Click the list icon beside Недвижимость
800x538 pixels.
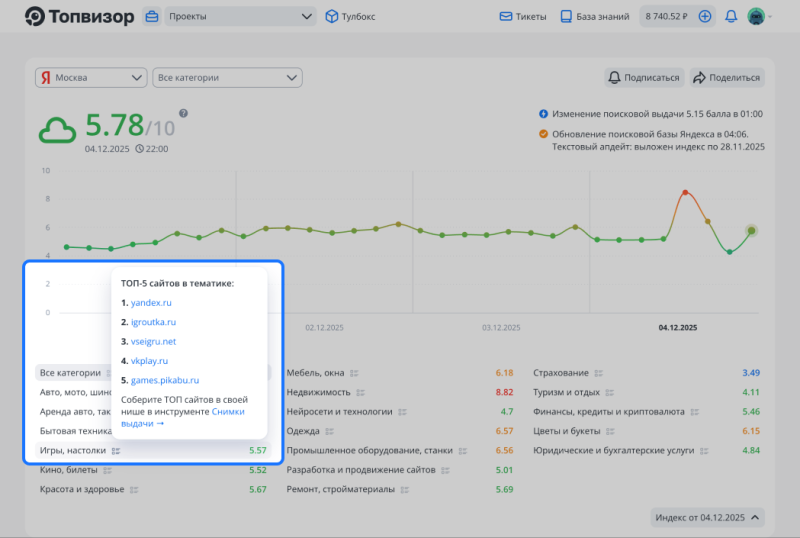(x=359, y=392)
